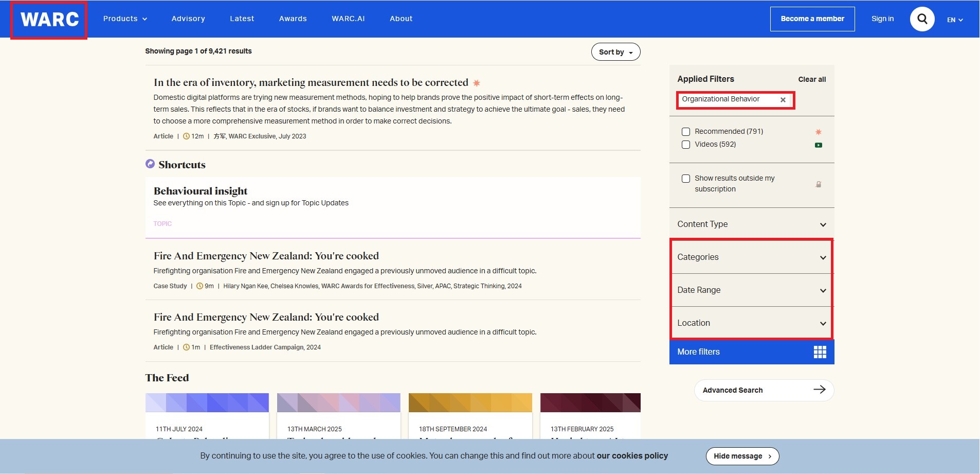Open the Sort by dropdown
This screenshot has height=474, width=980.
[x=615, y=52]
